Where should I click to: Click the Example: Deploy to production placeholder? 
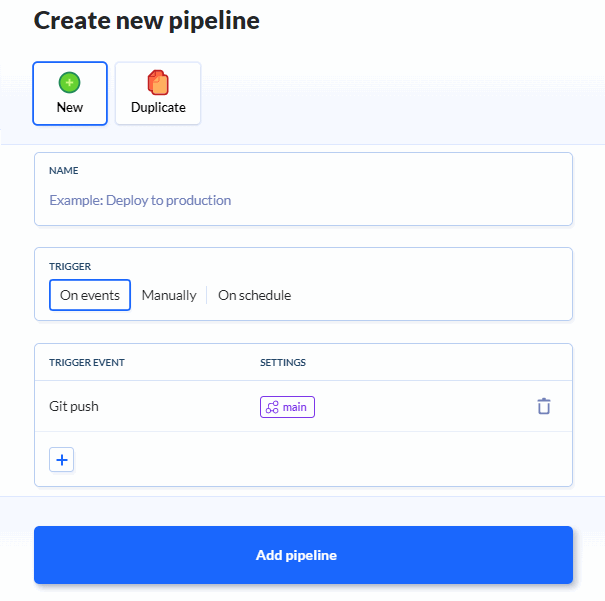point(140,200)
